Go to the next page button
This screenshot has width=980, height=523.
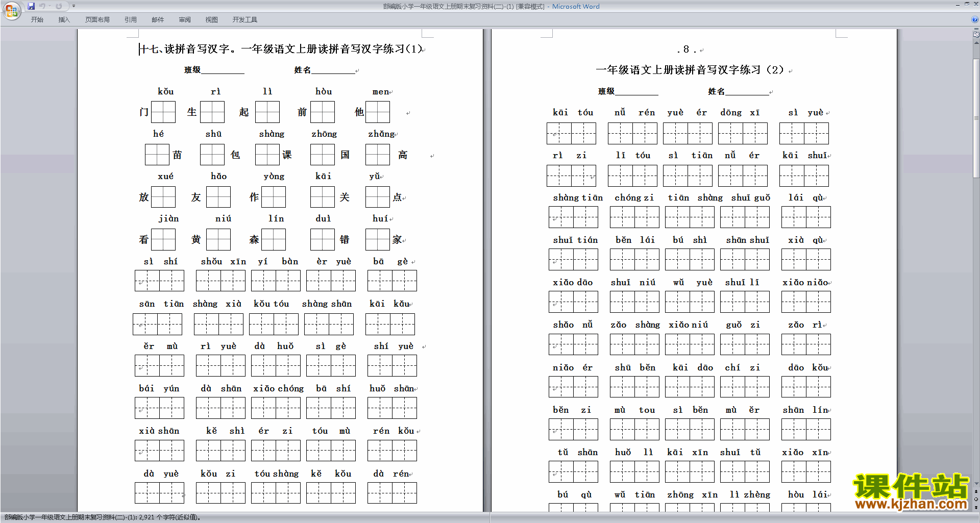point(976,507)
